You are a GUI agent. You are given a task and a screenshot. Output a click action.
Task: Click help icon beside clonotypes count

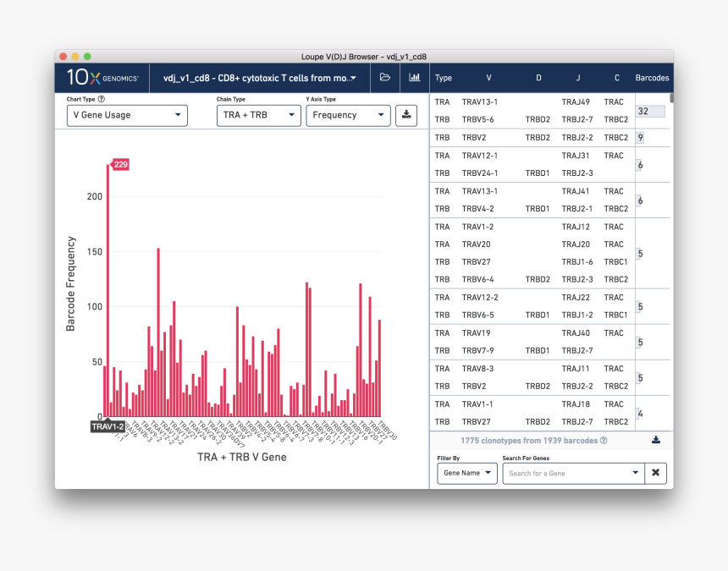pos(604,441)
